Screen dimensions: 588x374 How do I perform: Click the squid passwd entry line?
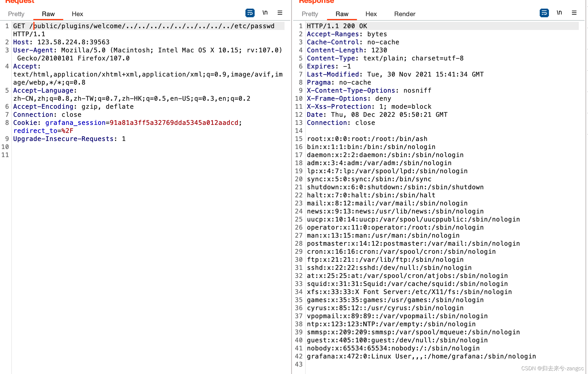tap(407, 284)
